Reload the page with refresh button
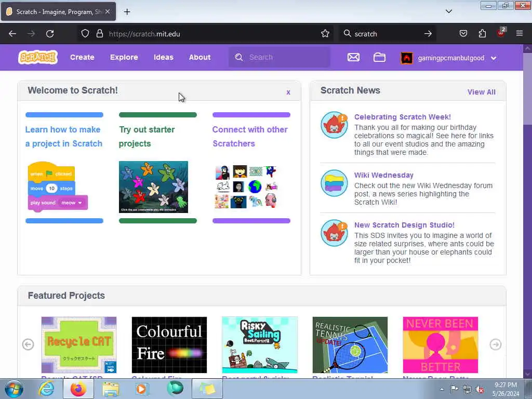Image resolution: width=532 pixels, height=399 pixels. (50, 34)
